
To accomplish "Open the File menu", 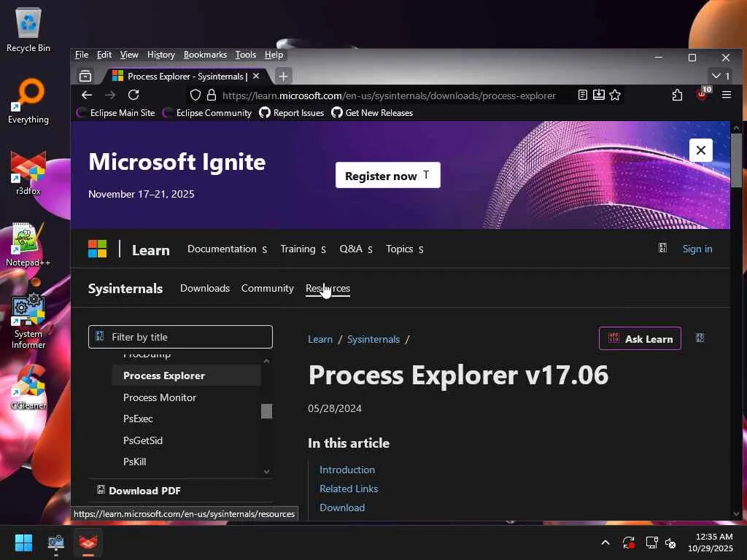I will 82,55.
